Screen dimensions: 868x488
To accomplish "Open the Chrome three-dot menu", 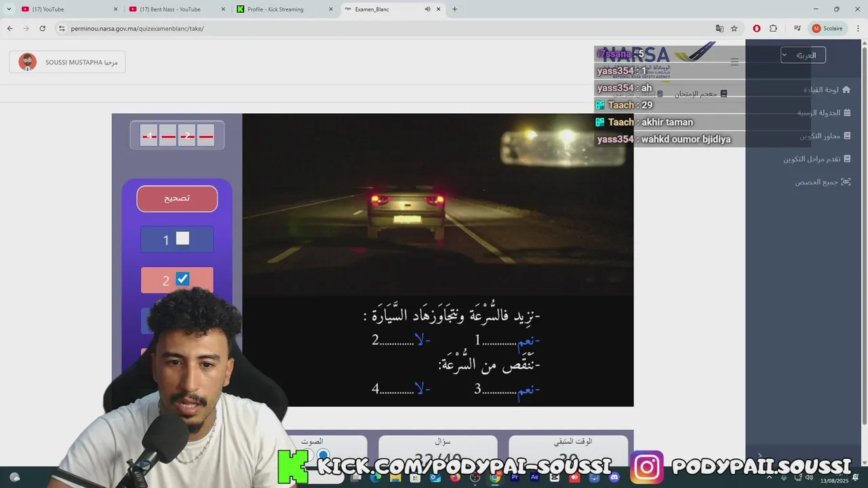I will click(859, 28).
